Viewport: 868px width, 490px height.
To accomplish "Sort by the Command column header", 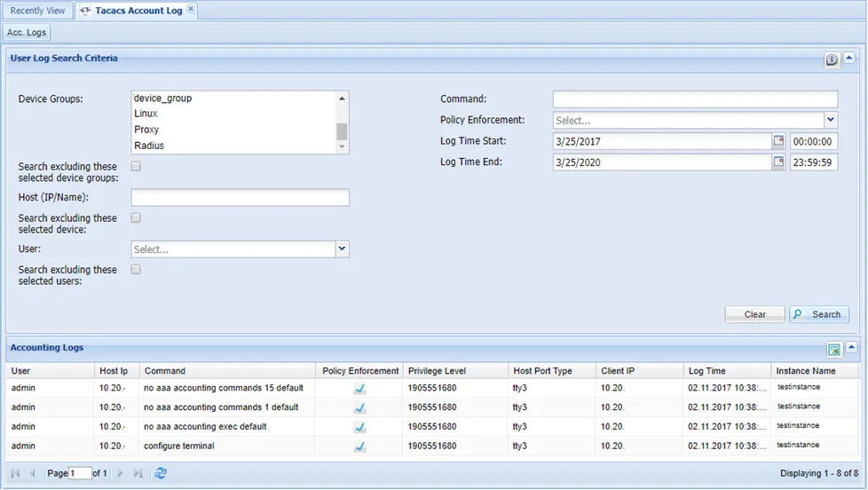I will [227, 370].
